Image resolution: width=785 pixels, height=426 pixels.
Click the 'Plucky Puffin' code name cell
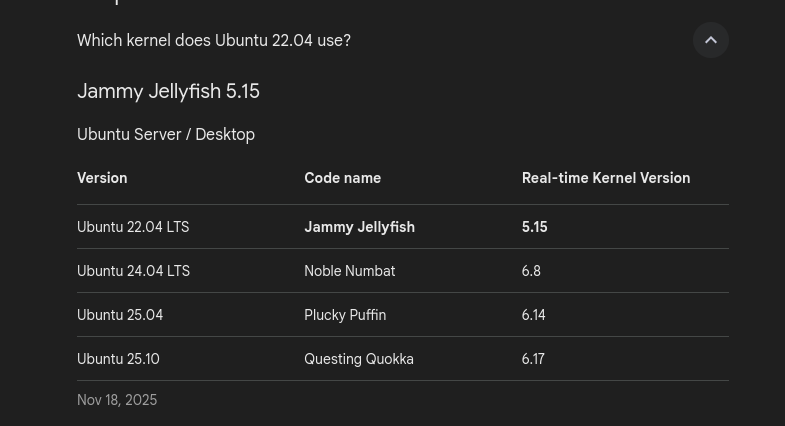pyautogui.click(x=345, y=315)
